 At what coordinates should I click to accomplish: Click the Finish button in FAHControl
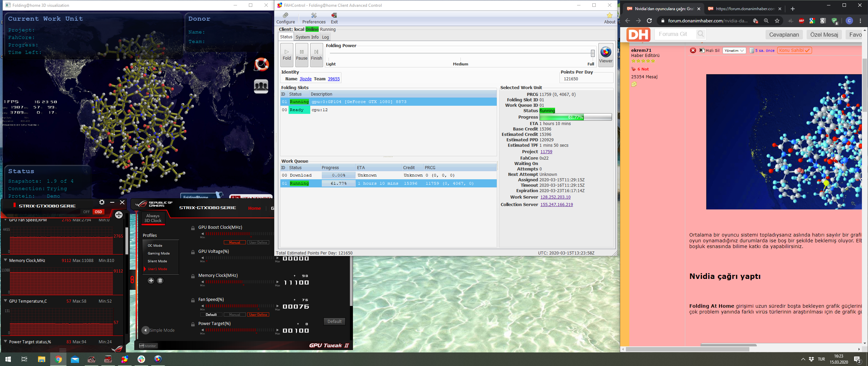(316, 55)
